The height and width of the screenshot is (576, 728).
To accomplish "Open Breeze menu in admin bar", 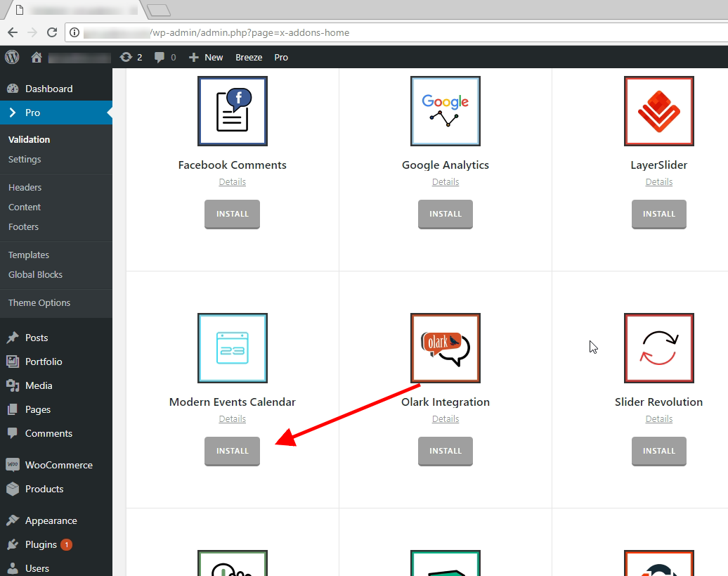I will click(249, 57).
